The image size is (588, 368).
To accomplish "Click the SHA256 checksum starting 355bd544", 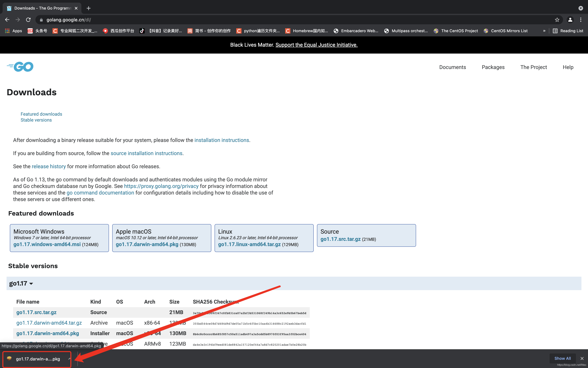I will point(250,324).
